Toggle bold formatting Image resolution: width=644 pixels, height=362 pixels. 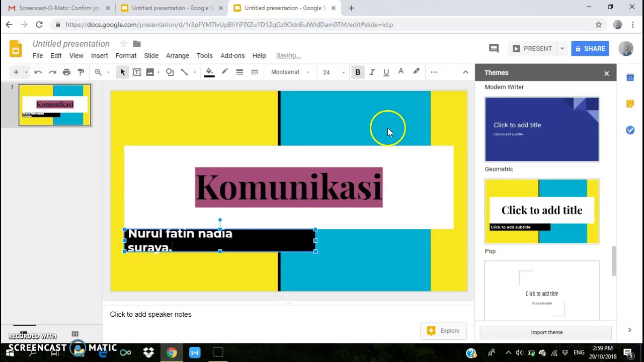(358, 72)
